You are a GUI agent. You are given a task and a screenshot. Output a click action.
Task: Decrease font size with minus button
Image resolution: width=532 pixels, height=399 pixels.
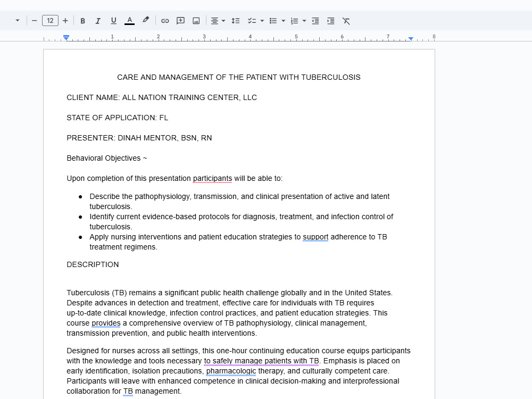(x=34, y=21)
